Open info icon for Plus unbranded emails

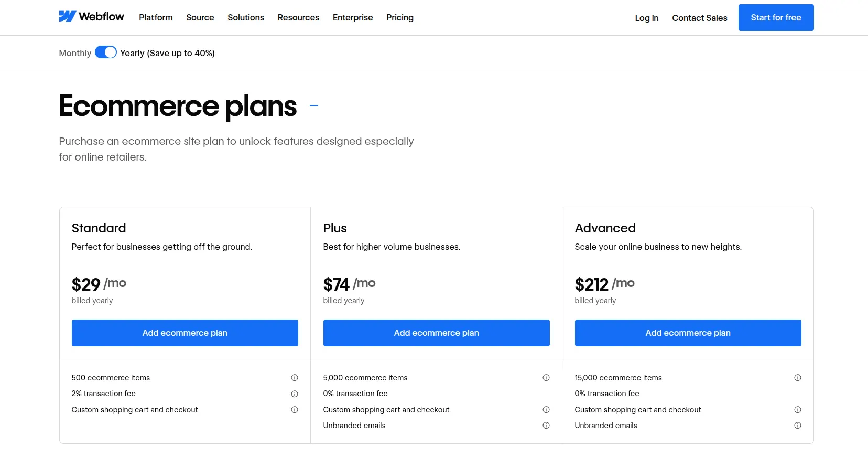[x=546, y=426]
